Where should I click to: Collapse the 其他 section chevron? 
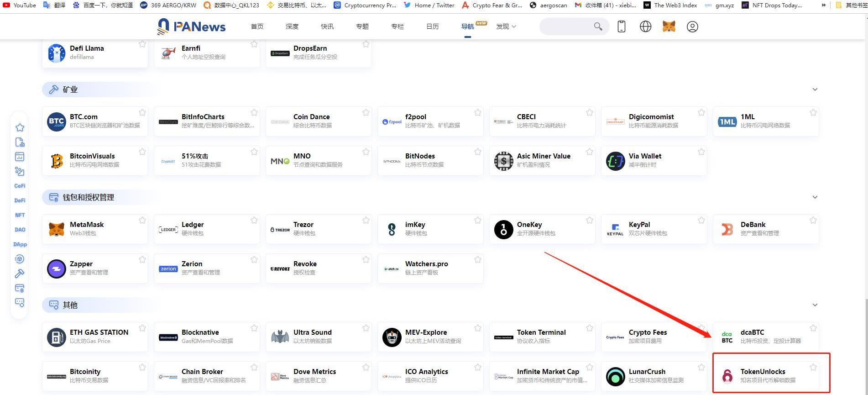click(x=815, y=305)
